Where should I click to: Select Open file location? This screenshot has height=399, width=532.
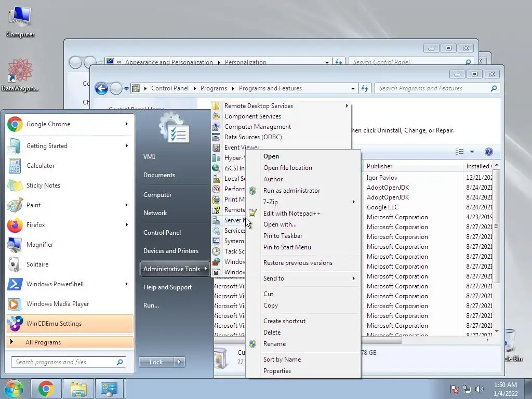pyautogui.click(x=303, y=168)
